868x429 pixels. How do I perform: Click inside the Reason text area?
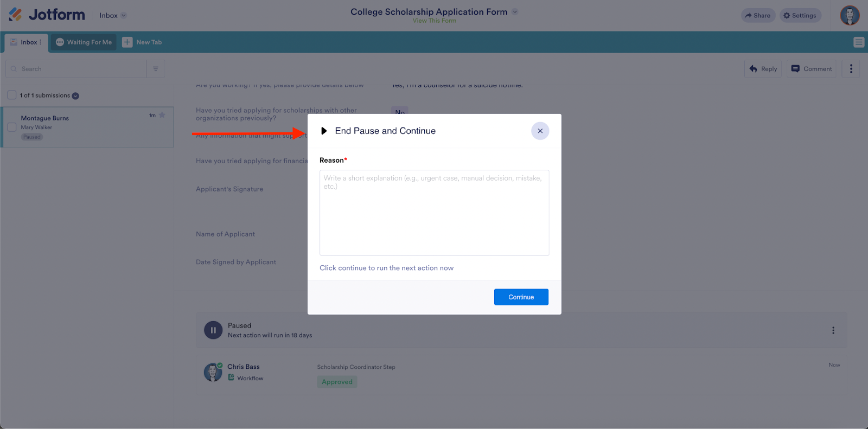click(433, 212)
